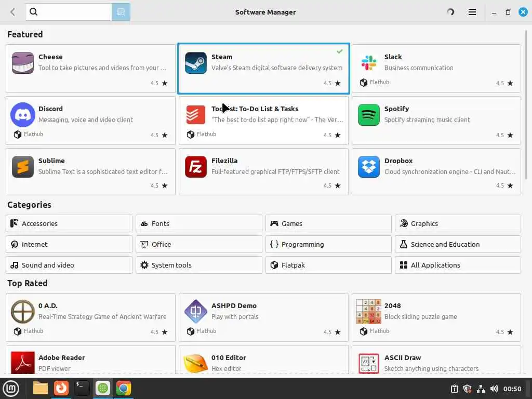Click the update shield tray icon
532x399 pixels.
pyautogui.click(x=467, y=389)
